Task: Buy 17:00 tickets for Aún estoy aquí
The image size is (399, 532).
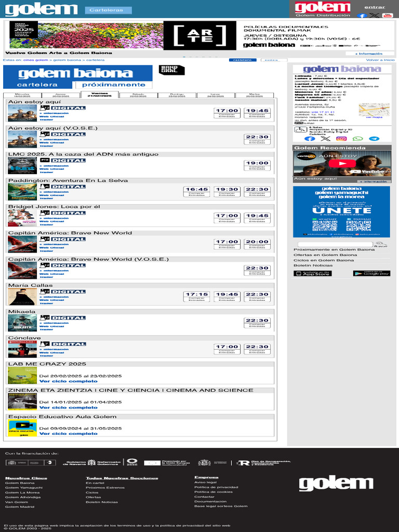Action: click(227, 113)
